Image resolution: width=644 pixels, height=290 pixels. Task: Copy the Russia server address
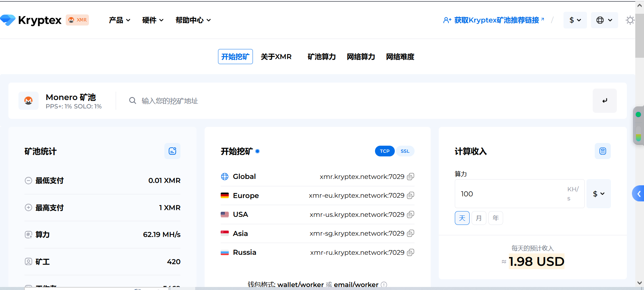[x=411, y=252]
